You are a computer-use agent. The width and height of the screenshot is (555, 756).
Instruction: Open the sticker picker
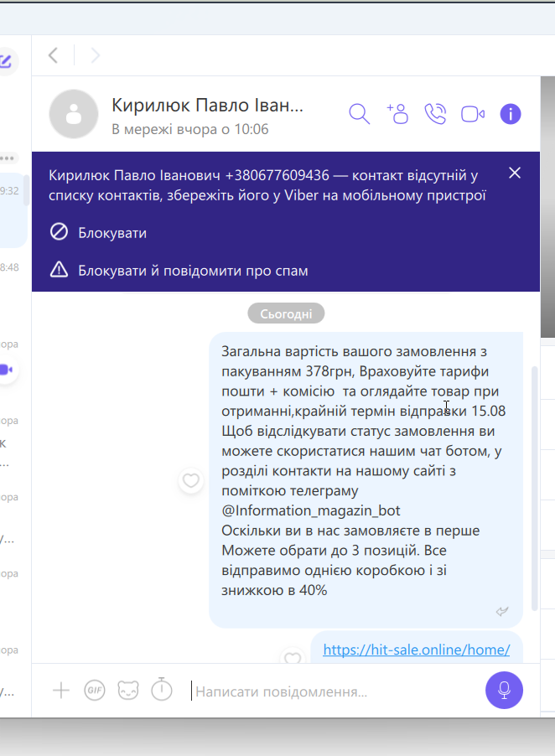click(x=127, y=691)
